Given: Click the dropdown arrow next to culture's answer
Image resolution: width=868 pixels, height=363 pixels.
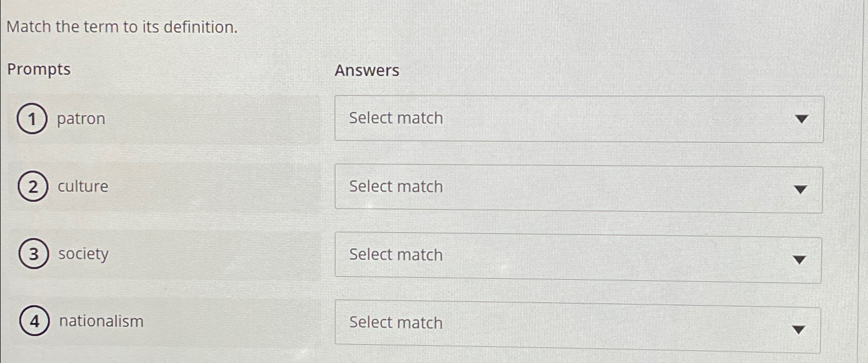Looking at the screenshot, I should click(x=799, y=190).
